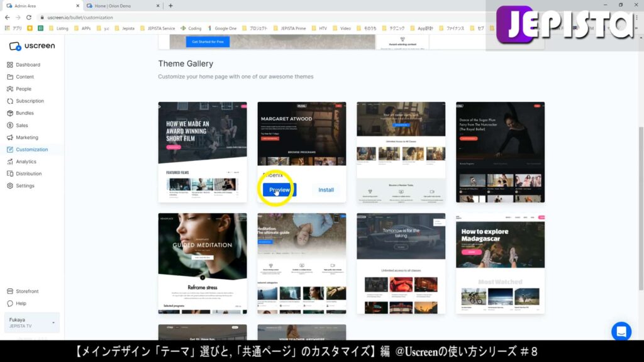The image size is (644, 362).
Task: Open the Dashboard sidebar icon
Action: (10, 65)
